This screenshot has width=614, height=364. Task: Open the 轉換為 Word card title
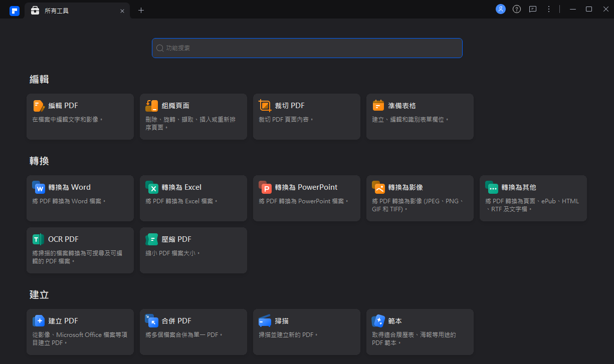pos(70,187)
